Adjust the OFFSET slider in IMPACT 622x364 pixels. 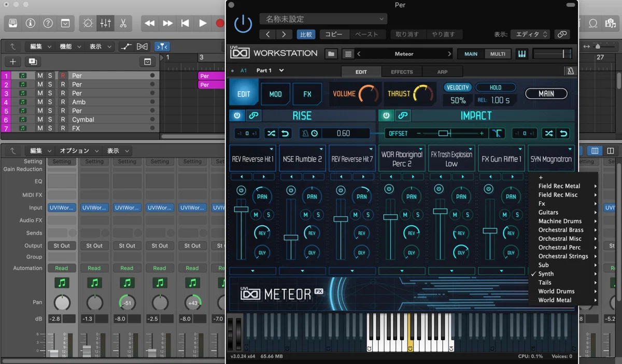pos(450,134)
